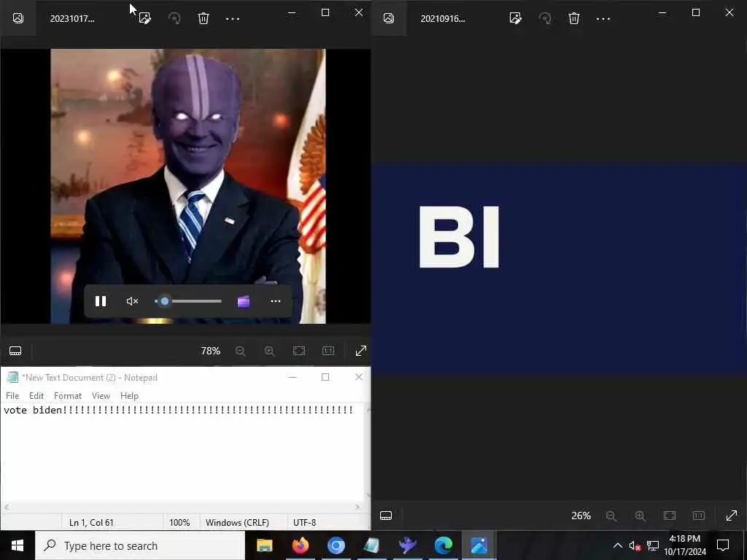Open Edit image in left Photos window
Screen dimensions: 747x560
tap(145, 18)
